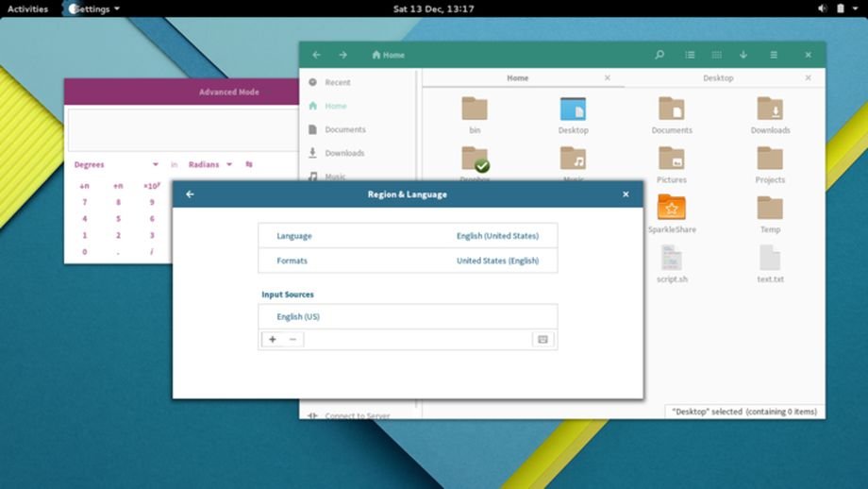This screenshot has width=868, height=489.
Task: Select Documents in the Files sidebar
Action: pos(344,129)
